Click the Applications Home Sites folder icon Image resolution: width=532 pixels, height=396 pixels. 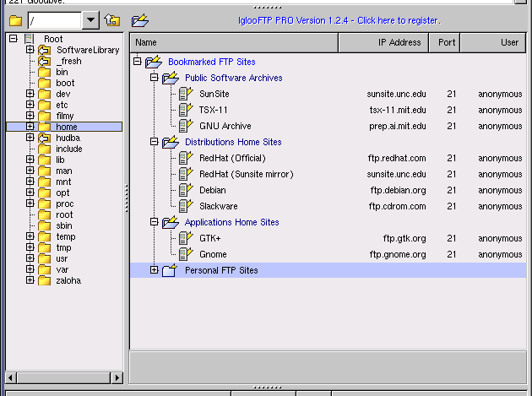coord(171,222)
